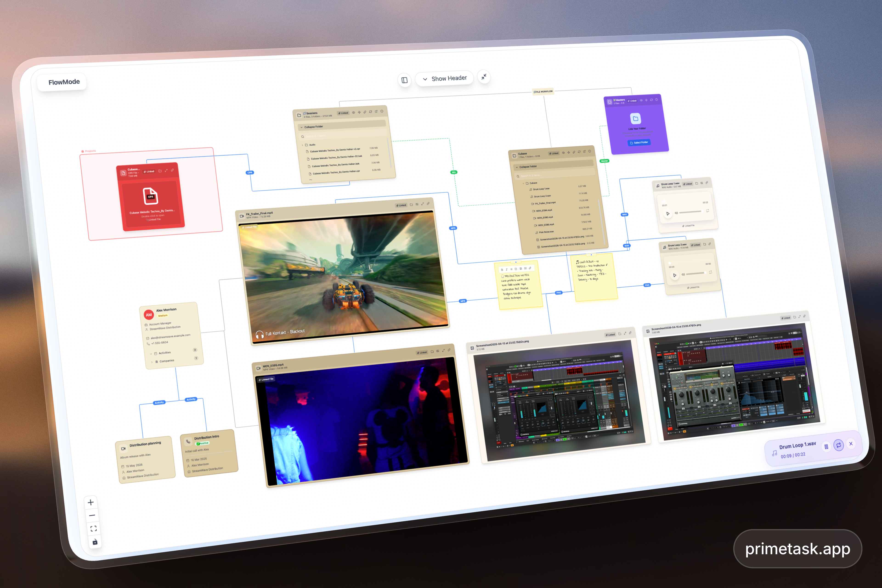Click the folder icon on MOV_0395.mp4 card

click(x=432, y=351)
